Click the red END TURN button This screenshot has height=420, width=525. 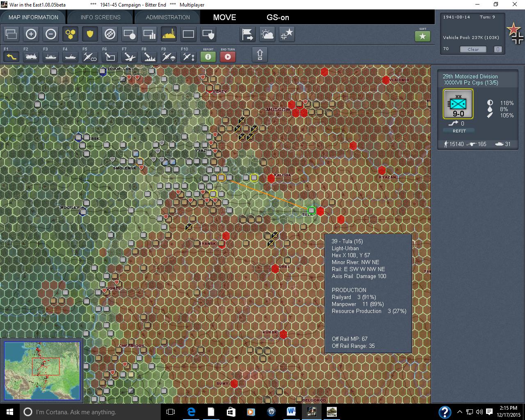(x=228, y=57)
